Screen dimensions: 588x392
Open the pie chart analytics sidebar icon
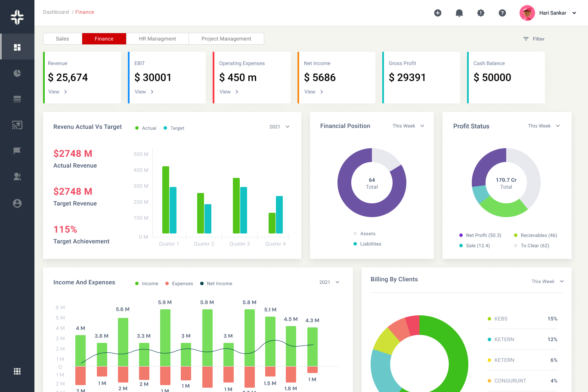click(x=17, y=73)
